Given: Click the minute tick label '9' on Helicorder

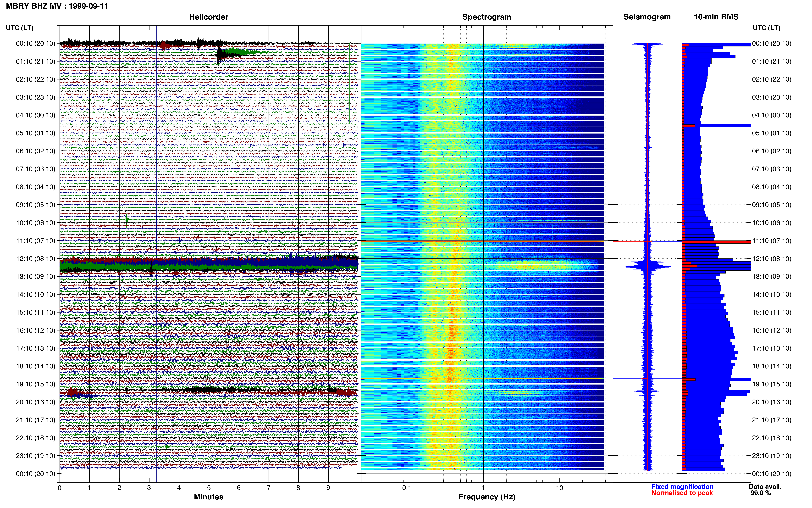Looking at the screenshot, I should 328,488.
